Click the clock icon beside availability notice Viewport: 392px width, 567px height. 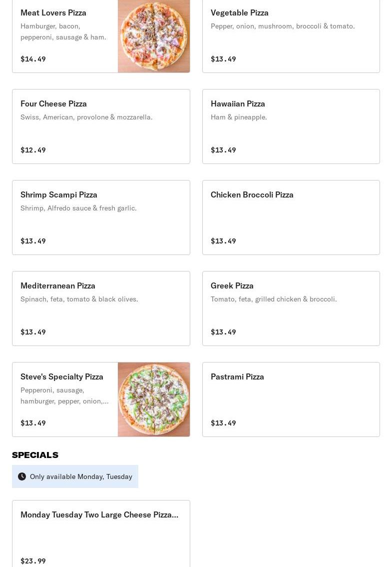pyautogui.click(x=22, y=476)
